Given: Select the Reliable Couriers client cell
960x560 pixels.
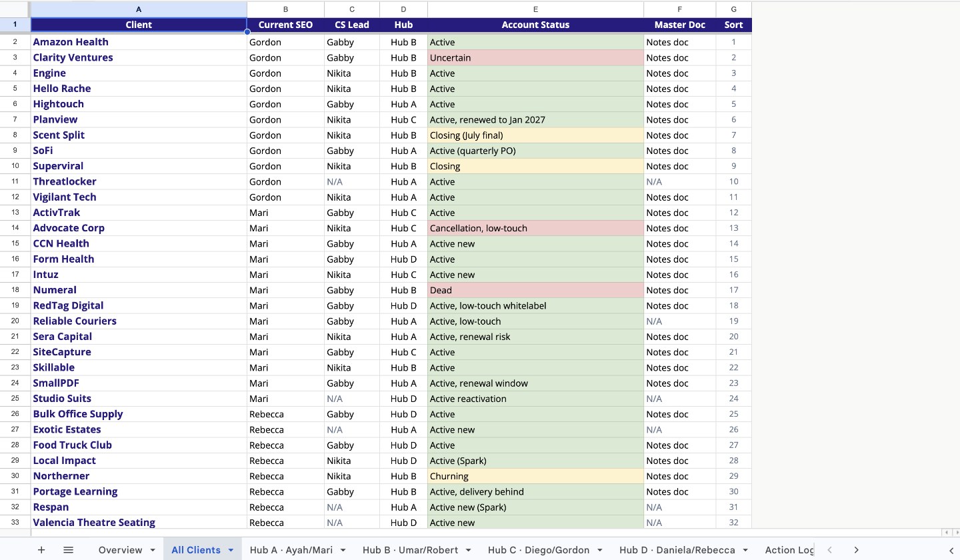Looking at the screenshot, I should click(139, 321).
